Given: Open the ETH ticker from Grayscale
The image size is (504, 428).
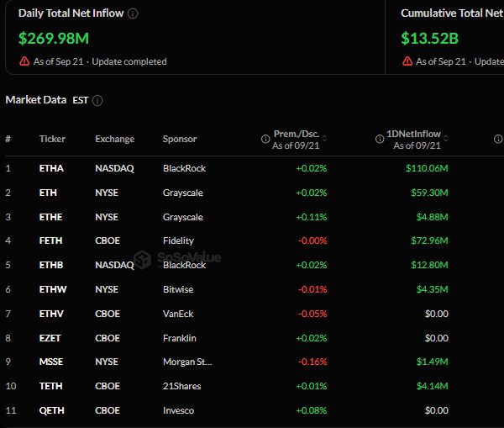Looking at the screenshot, I should click(x=48, y=193).
